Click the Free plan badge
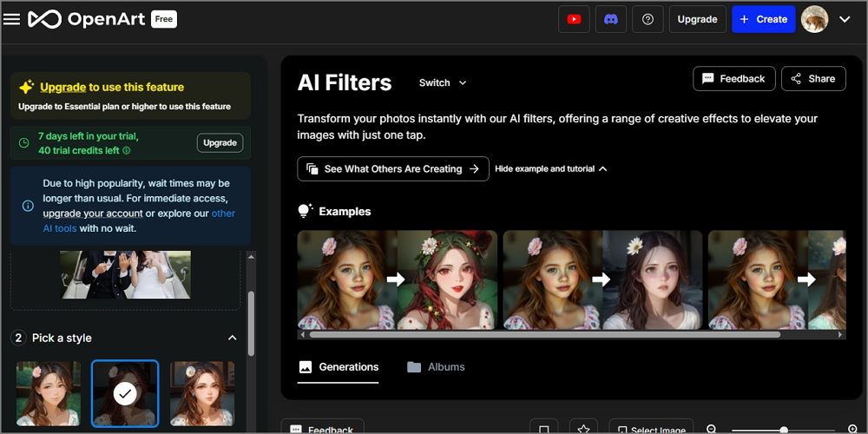 [x=164, y=19]
